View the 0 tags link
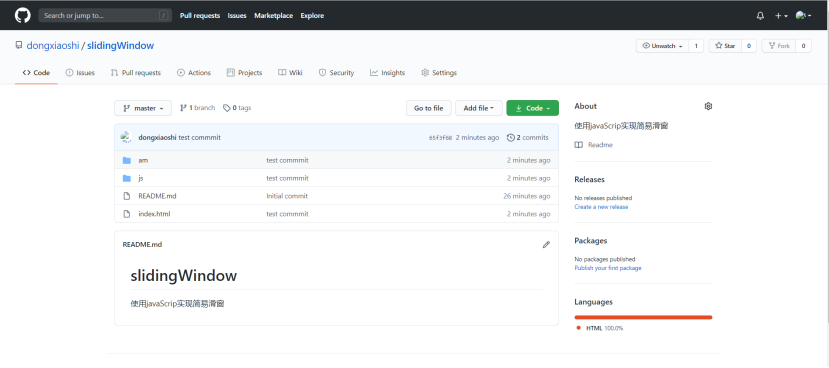The height and width of the screenshot is (368, 829). (x=237, y=108)
